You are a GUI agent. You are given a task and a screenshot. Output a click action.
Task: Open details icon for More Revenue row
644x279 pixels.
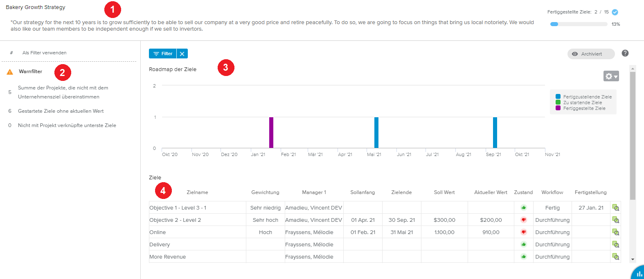[615, 257]
